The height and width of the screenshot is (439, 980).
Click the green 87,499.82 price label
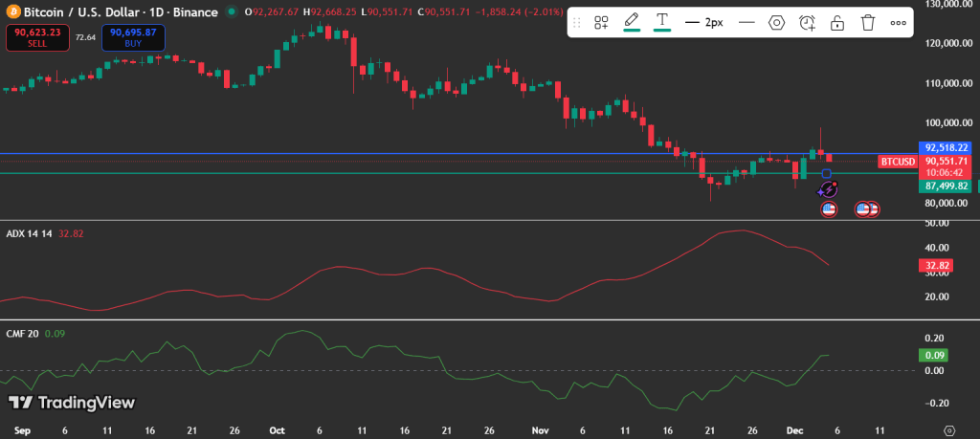click(x=946, y=187)
